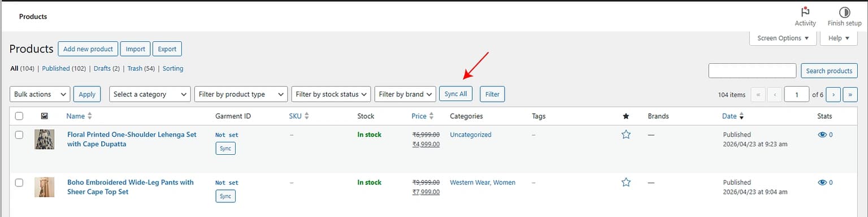Open the Filter by brand dropdown
Screen dimensions: 868x217
pyautogui.click(x=405, y=94)
